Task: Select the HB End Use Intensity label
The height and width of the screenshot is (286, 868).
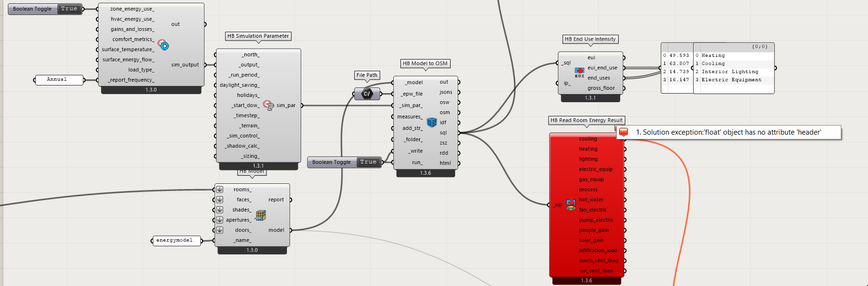Action: click(x=590, y=39)
